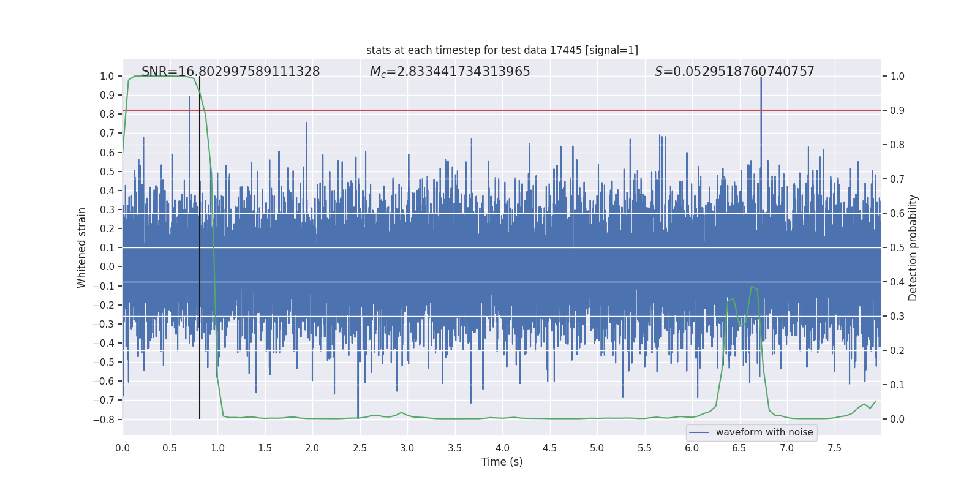980x490 pixels.
Task: Select the 0.4 tick on the Whitened strain axis
Action: tap(107, 190)
